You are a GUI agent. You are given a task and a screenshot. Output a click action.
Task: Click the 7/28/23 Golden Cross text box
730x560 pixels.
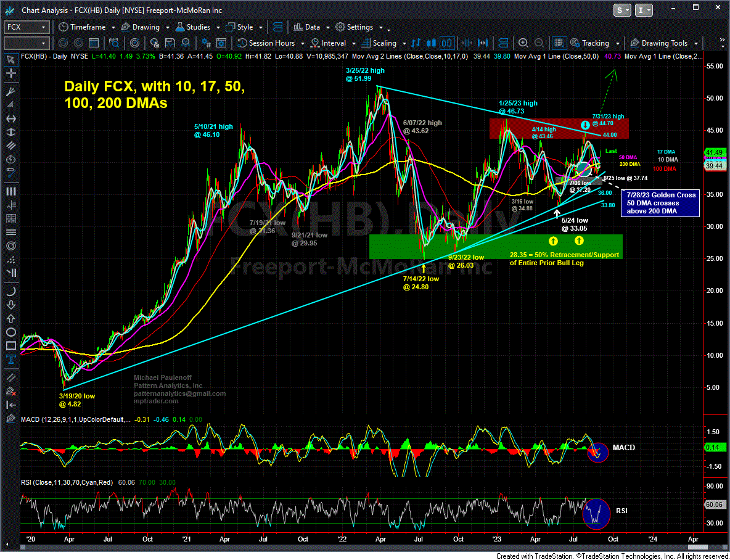(x=660, y=203)
